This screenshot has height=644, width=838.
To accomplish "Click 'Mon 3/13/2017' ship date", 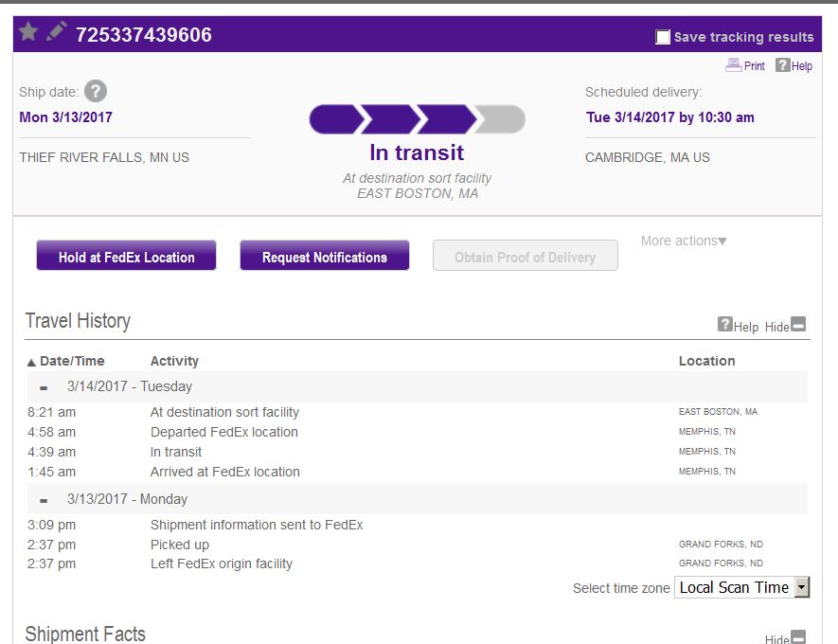I will click(65, 117).
